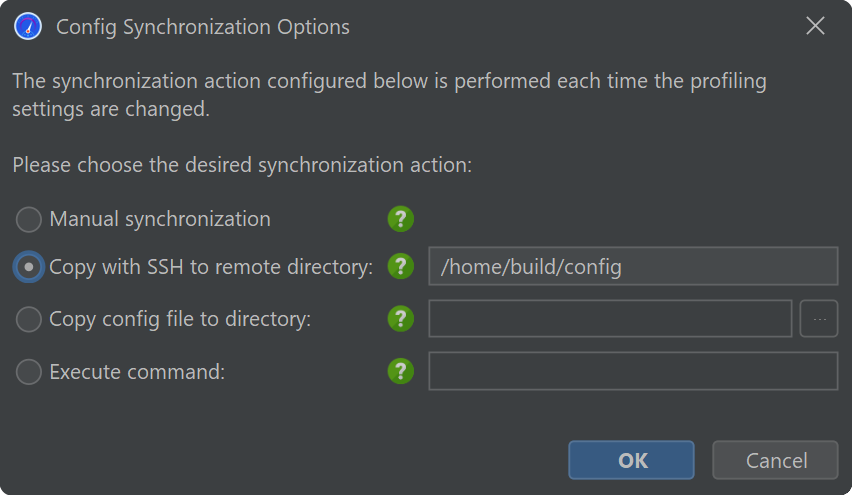Choose the Execute command radio option

click(28, 372)
